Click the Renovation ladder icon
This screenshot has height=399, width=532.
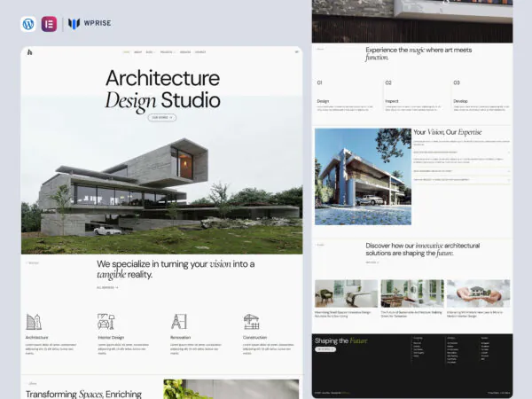pyautogui.click(x=178, y=322)
